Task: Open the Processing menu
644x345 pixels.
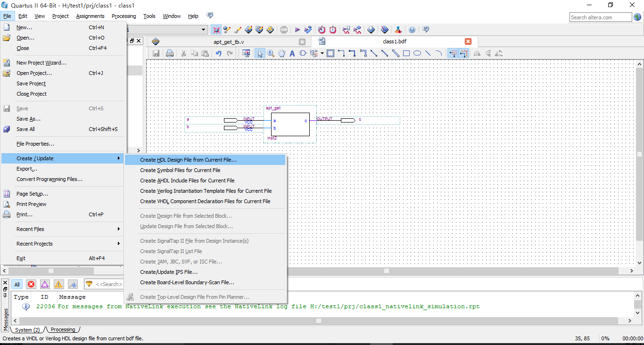Action: [x=124, y=16]
